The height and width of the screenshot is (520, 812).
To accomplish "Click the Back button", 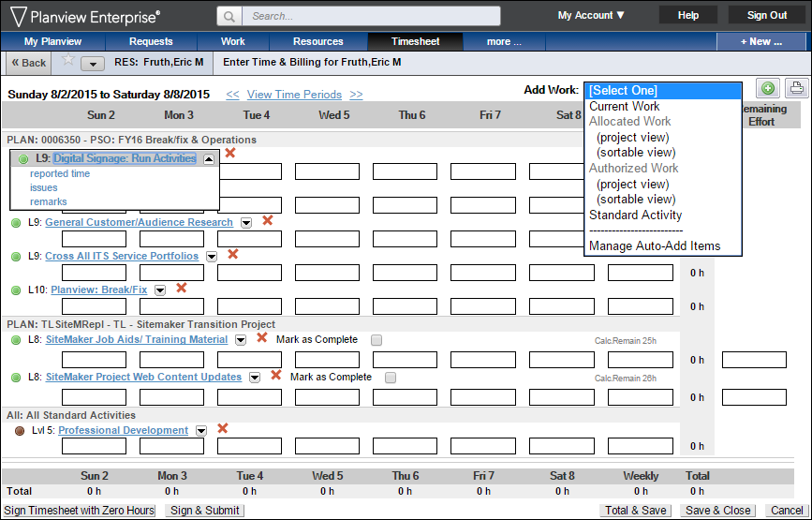I will 28,63.
